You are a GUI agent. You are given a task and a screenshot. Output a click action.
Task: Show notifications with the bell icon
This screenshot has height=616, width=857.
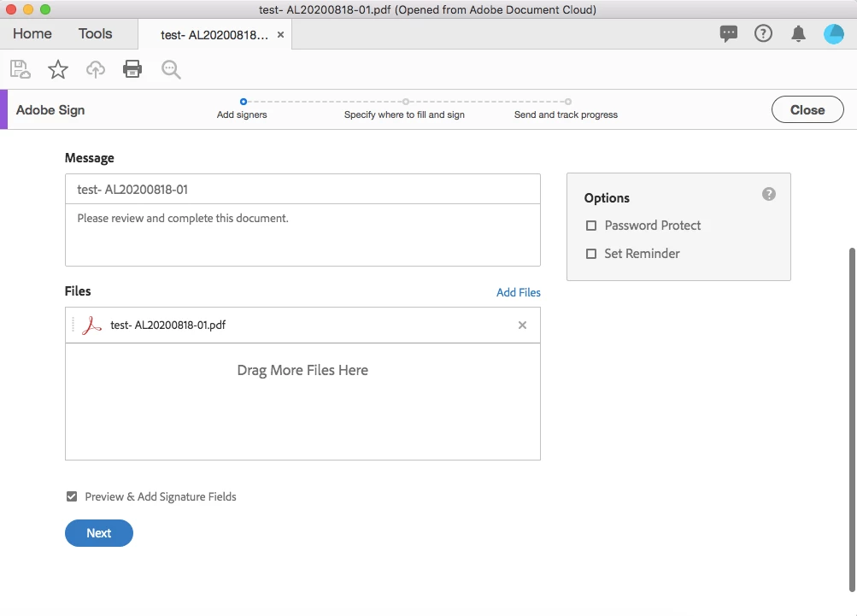(x=799, y=34)
